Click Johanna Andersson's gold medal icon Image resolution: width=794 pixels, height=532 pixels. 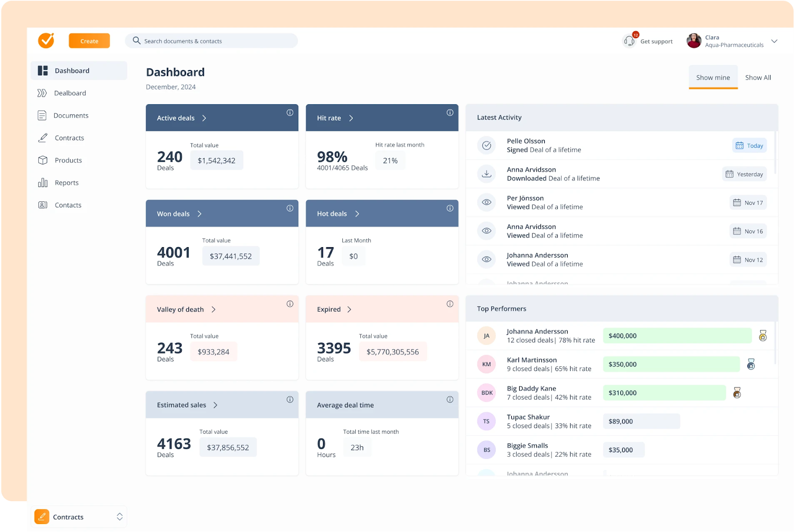click(x=763, y=336)
